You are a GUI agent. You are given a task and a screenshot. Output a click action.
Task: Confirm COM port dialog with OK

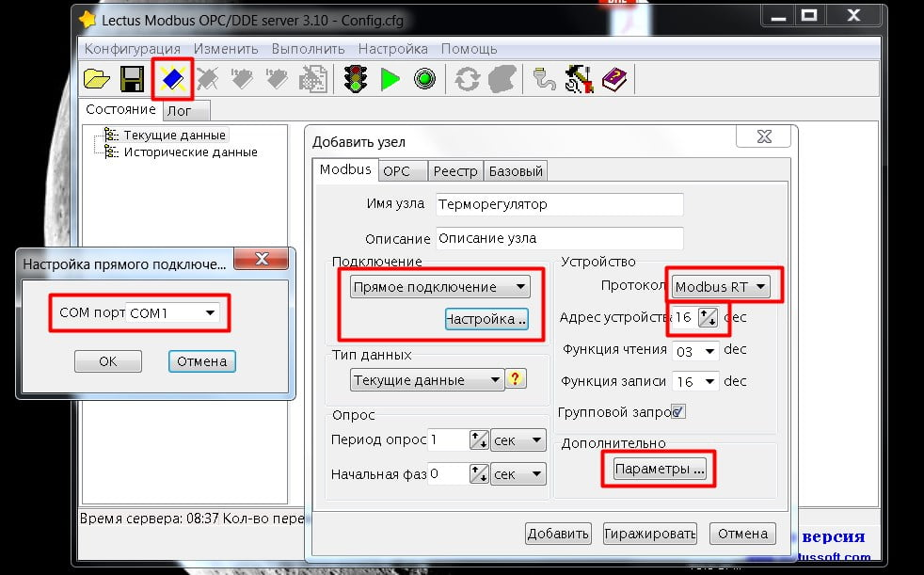[x=108, y=361]
